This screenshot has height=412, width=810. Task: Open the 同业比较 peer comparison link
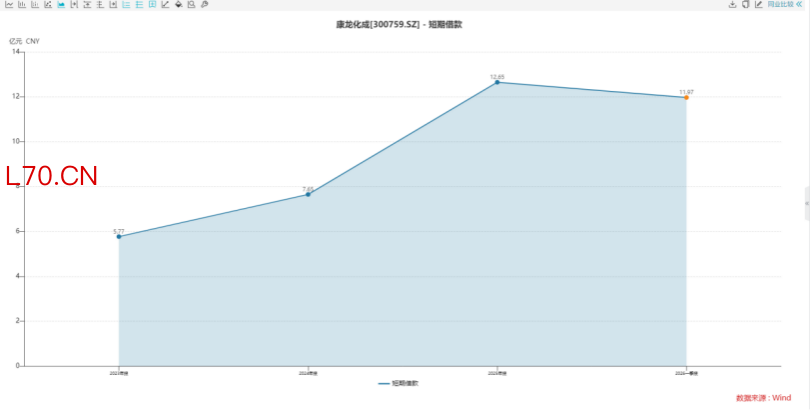780,4
